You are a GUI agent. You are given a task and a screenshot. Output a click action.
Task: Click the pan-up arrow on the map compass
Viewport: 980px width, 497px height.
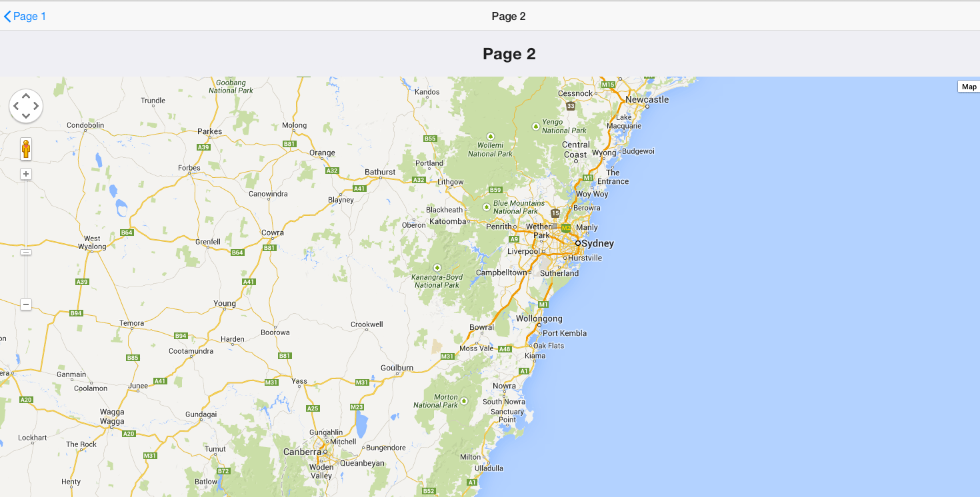point(26,97)
